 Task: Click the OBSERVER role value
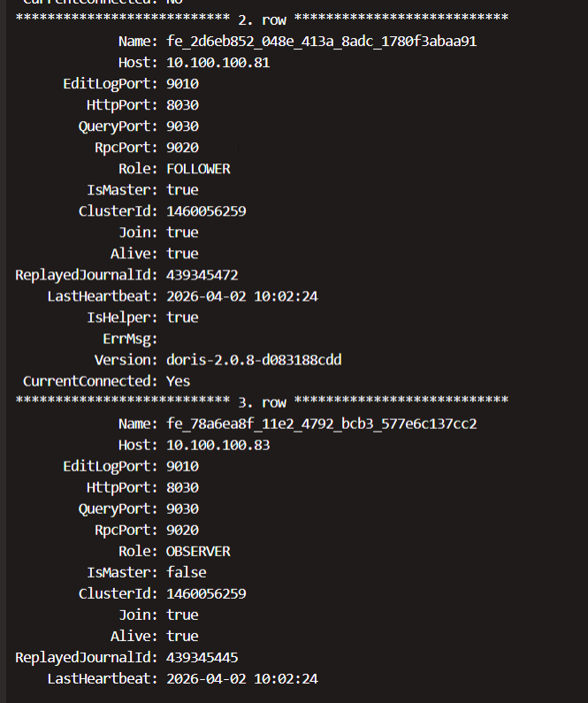pos(198,551)
